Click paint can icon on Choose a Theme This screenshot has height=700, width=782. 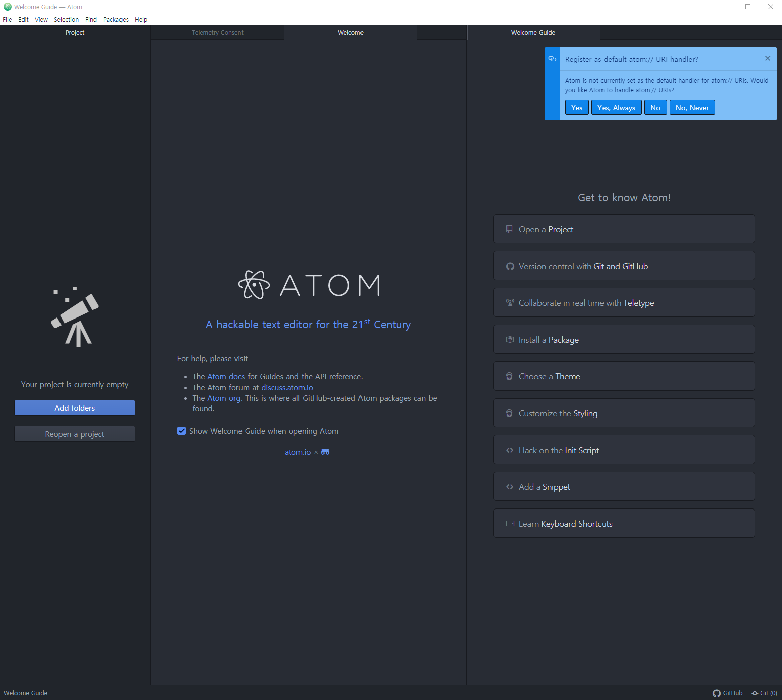click(x=509, y=376)
